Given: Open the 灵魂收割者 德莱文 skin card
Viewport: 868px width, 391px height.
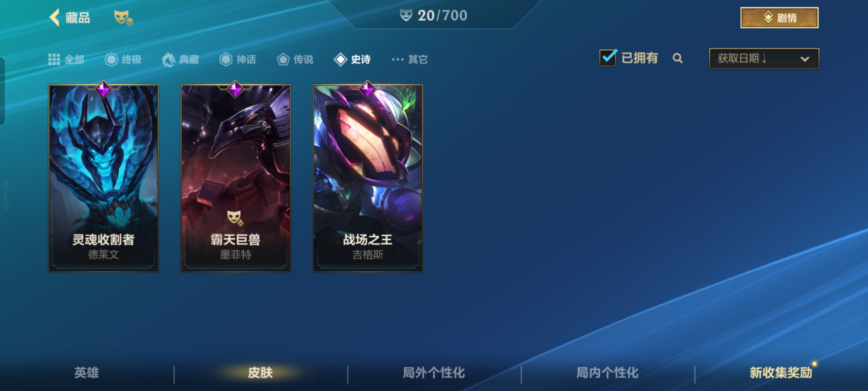Looking at the screenshot, I should click(x=103, y=178).
